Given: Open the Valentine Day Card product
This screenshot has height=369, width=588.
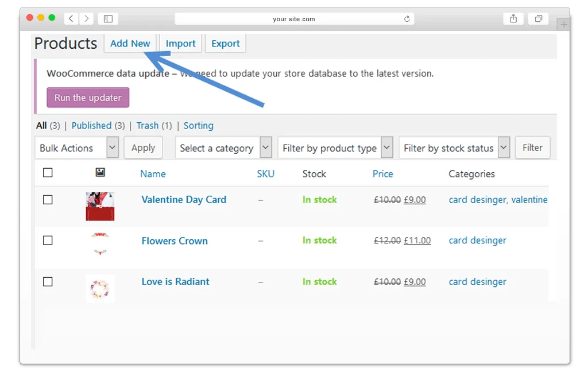Looking at the screenshot, I should point(184,200).
